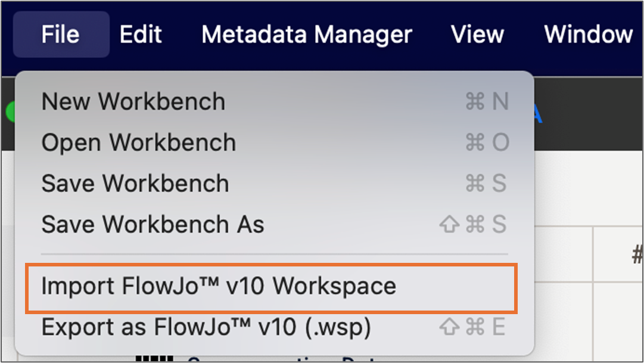Screen dimensions: 644x363
Task: Select the Open Workbench menu entry
Action: (x=139, y=142)
